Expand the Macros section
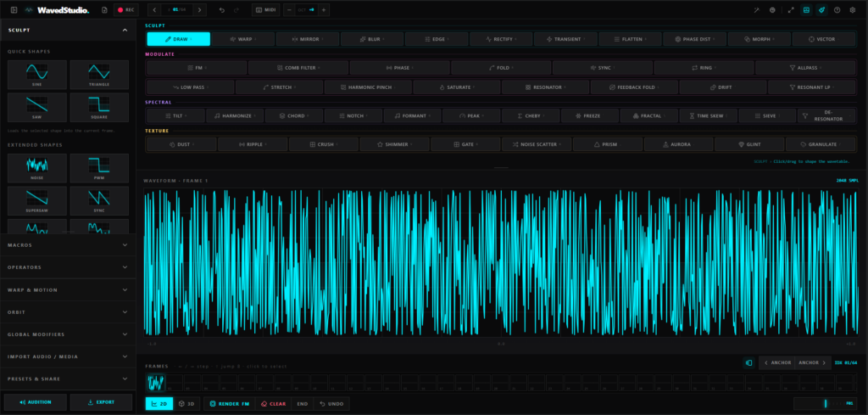 (68, 245)
